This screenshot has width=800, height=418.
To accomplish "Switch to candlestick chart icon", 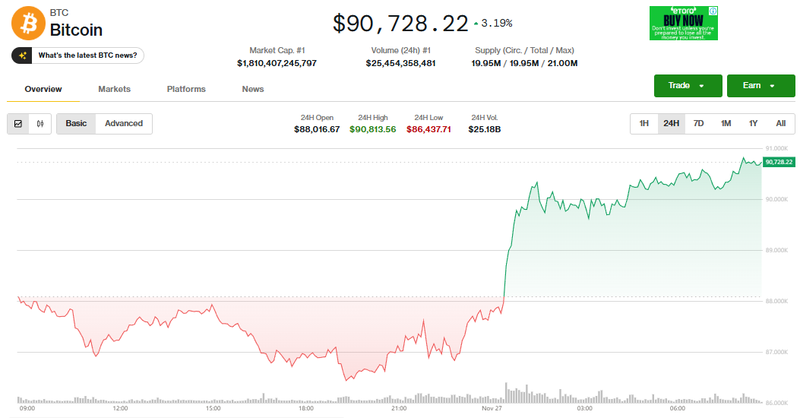I will pos(41,124).
